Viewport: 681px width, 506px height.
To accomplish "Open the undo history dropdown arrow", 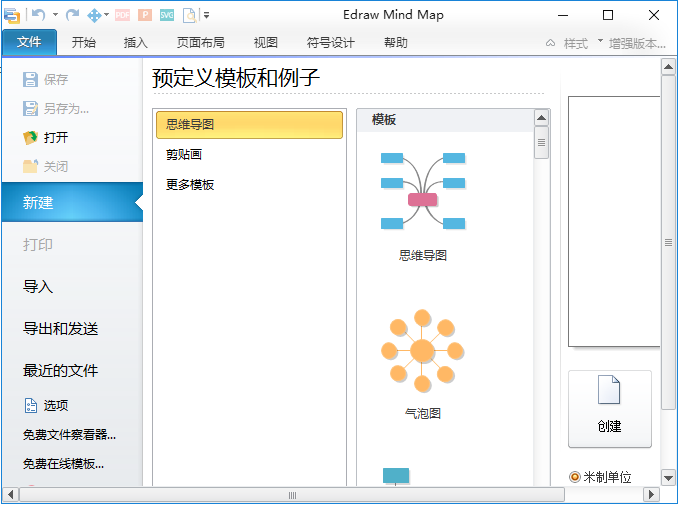I will [55, 15].
